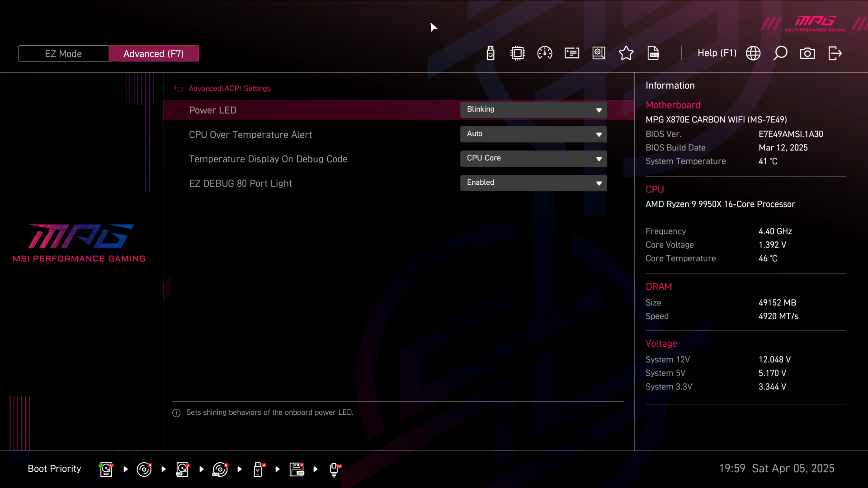Select the USB floppy boot device icon
This screenshot has width=868, height=488.
tap(297, 469)
